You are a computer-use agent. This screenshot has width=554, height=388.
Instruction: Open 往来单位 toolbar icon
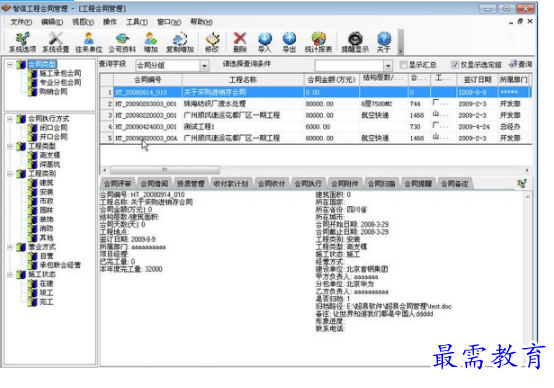(x=89, y=42)
